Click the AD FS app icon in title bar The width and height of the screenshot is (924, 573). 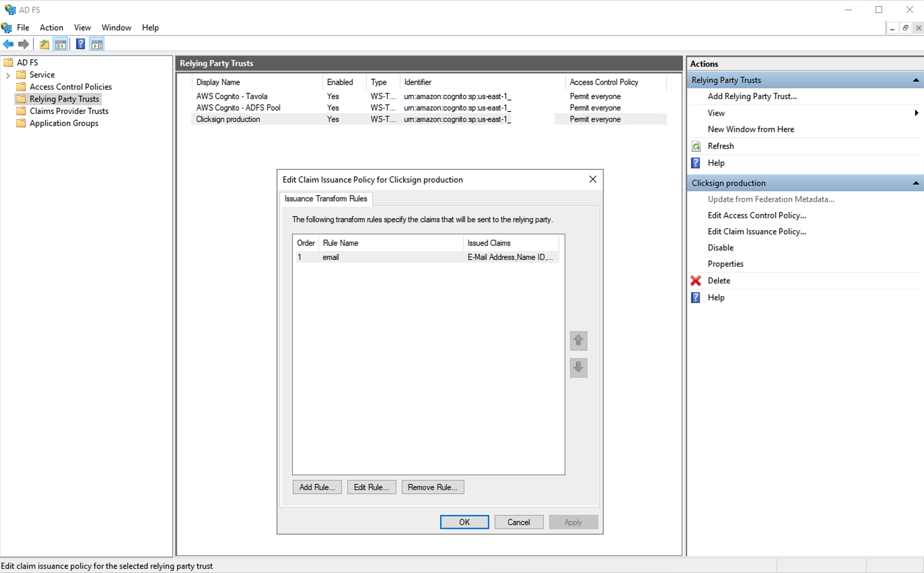pos(10,9)
